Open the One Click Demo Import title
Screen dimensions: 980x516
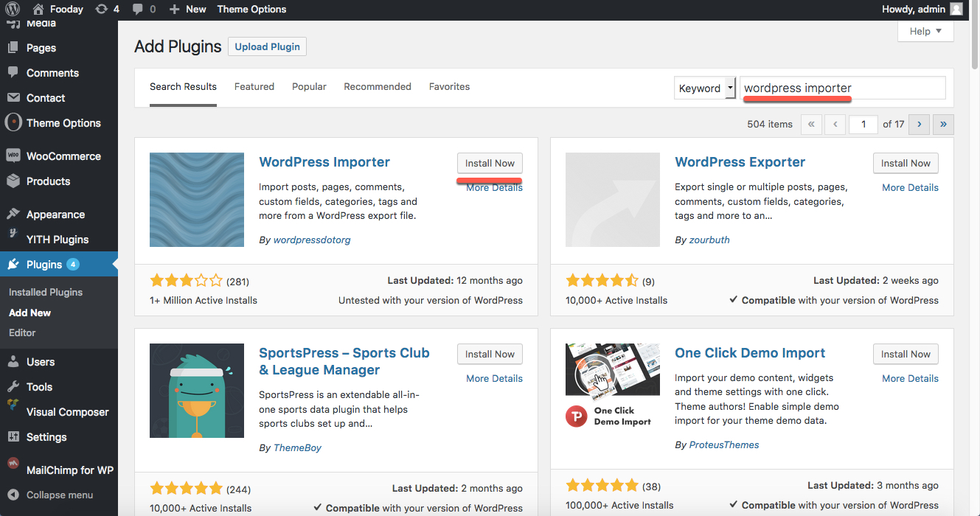pos(750,353)
